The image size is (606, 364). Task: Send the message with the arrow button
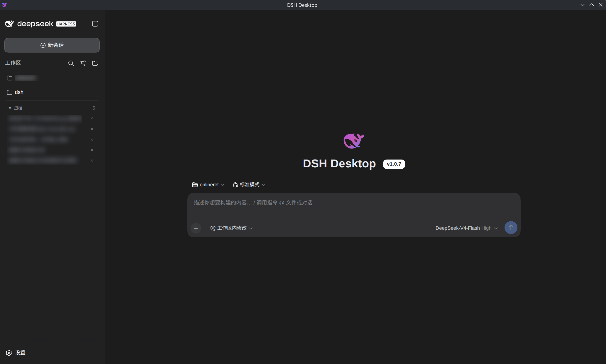click(511, 228)
